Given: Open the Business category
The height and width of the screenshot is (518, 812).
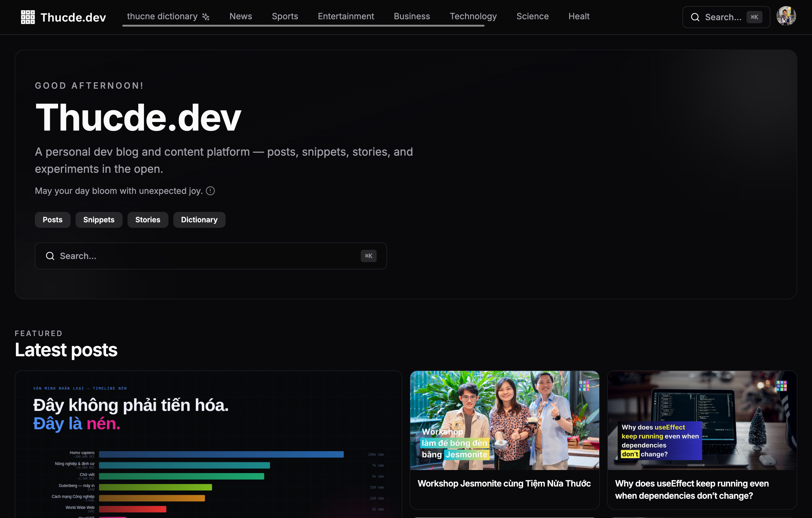Looking at the screenshot, I should click(x=412, y=16).
